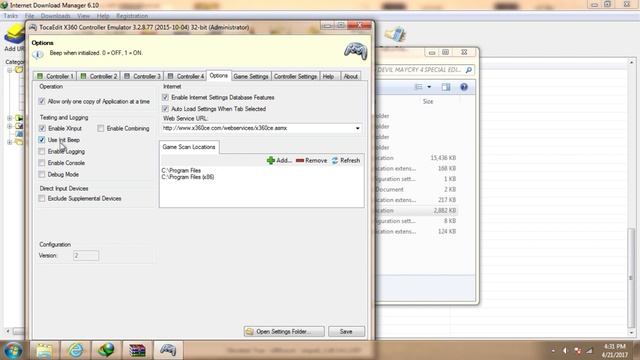Viewport: 640px width, 360px height.
Task: Click the volume speaker tray icon
Action: pyautogui.click(x=565, y=351)
